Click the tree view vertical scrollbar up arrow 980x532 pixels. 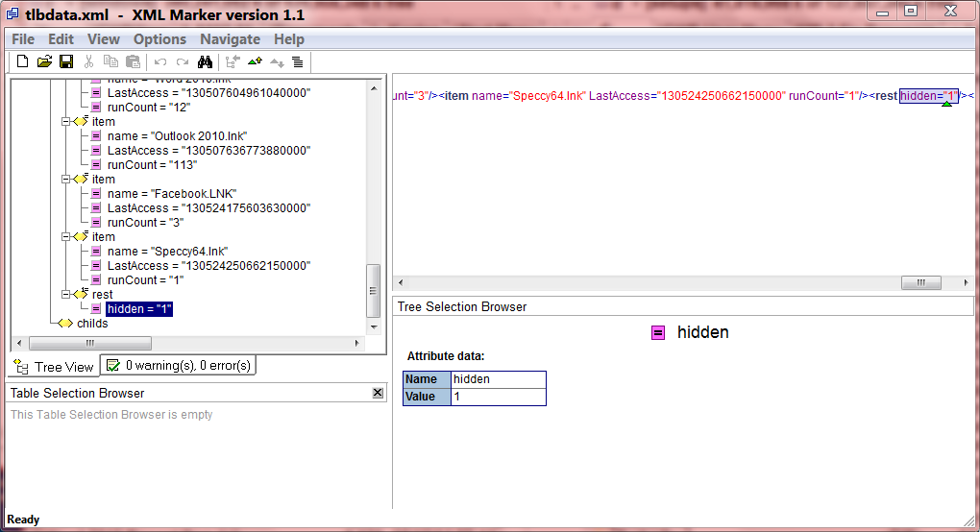coord(374,87)
